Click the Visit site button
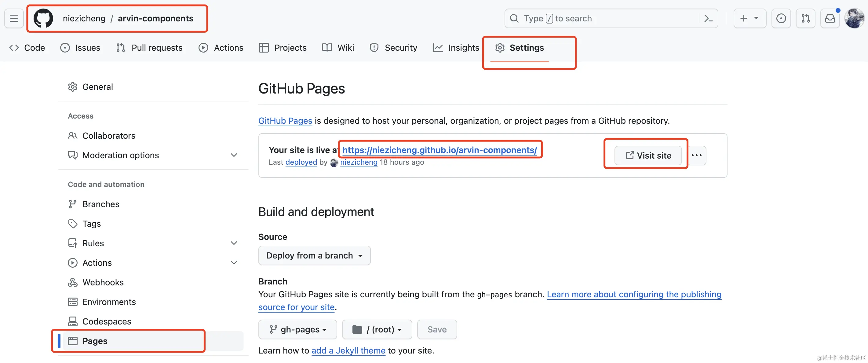 click(x=648, y=156)
